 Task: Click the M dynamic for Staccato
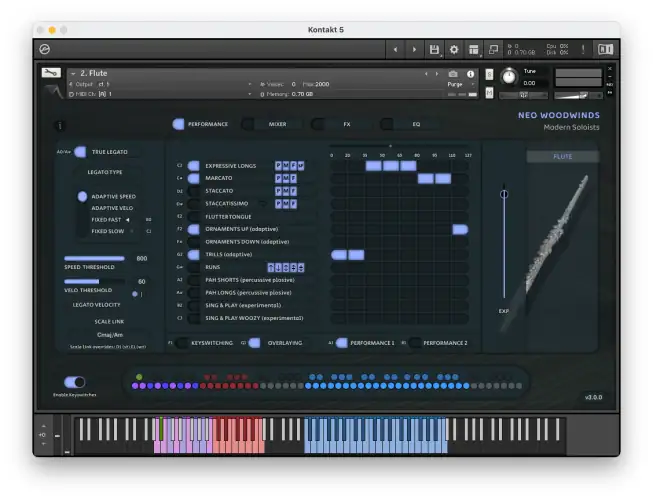286,191
